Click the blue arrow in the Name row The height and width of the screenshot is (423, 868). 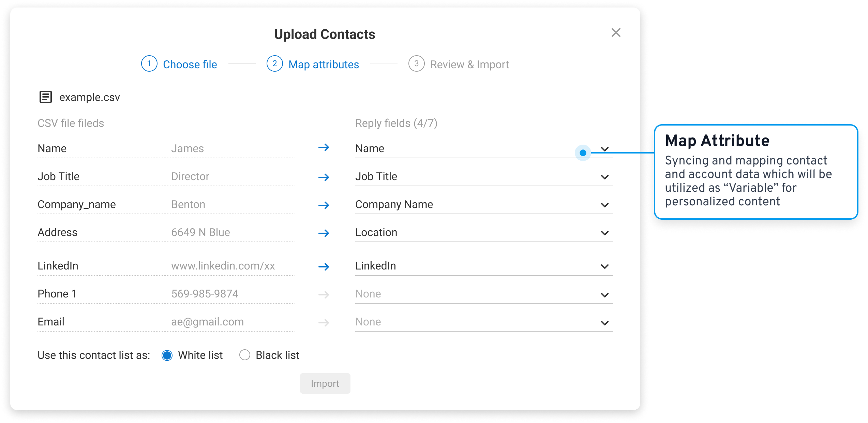pos(324,147)
